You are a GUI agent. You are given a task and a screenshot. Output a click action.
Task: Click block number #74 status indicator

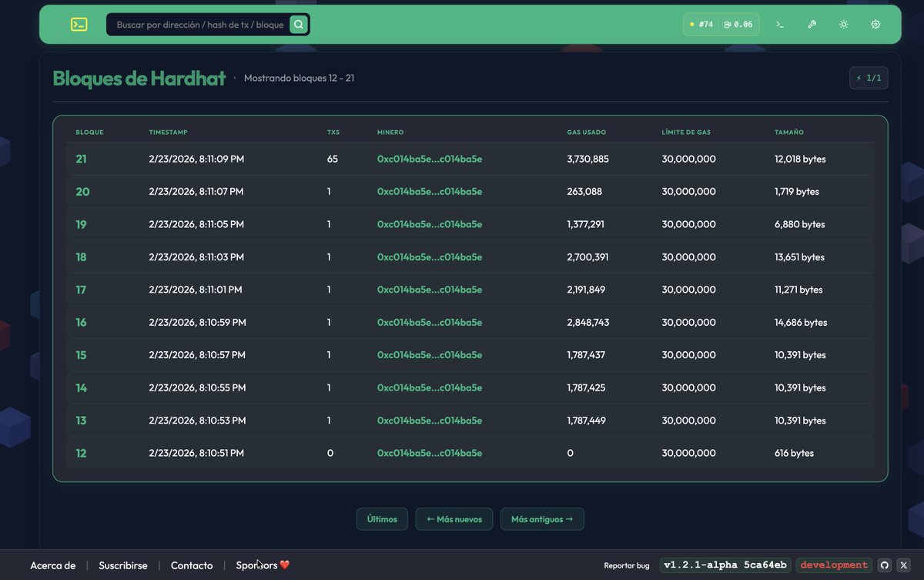(701, 25)
